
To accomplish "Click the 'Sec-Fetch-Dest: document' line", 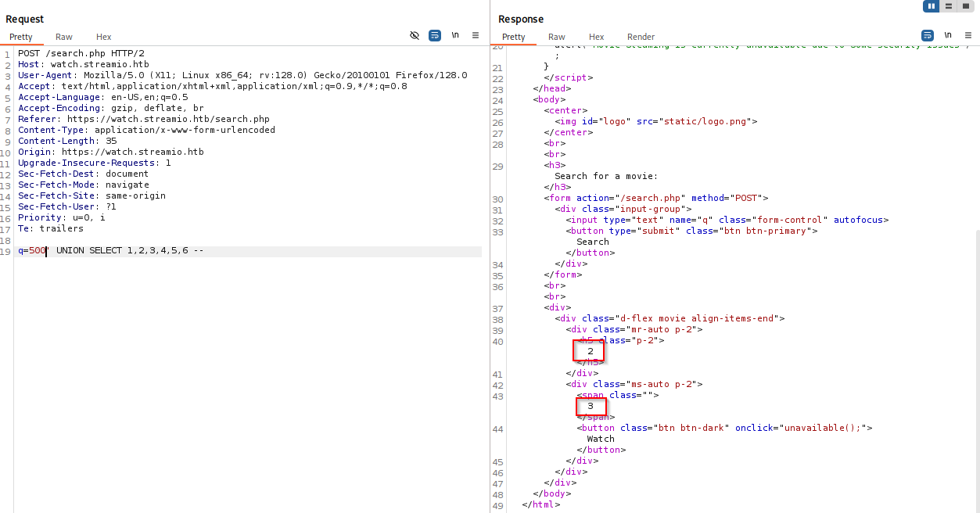I will [84, 174].
